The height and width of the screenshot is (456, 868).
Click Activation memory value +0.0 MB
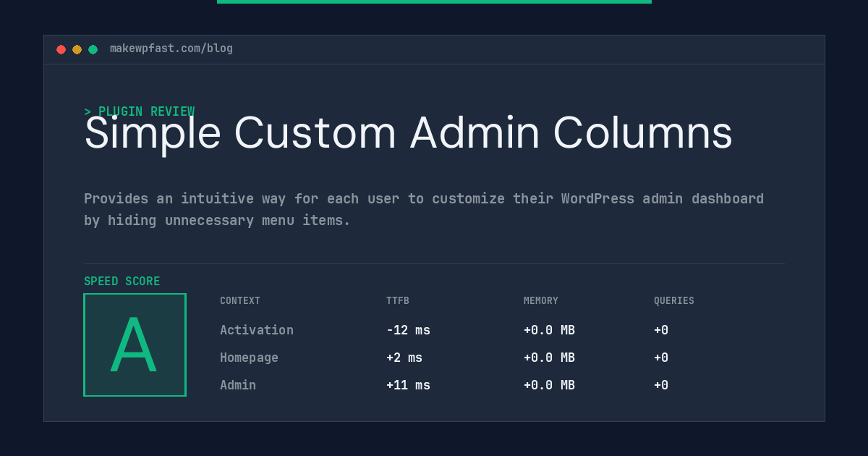tap(549, 330)
